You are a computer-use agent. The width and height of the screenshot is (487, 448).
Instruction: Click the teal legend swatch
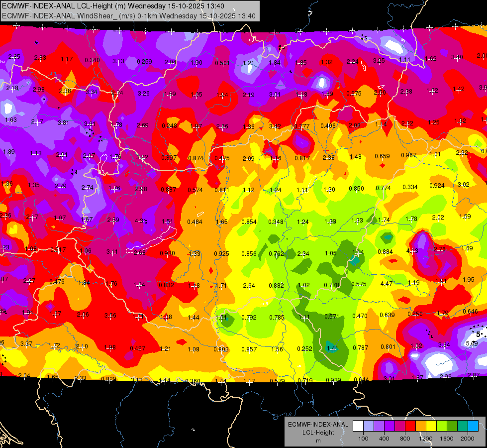pos(462,426)
